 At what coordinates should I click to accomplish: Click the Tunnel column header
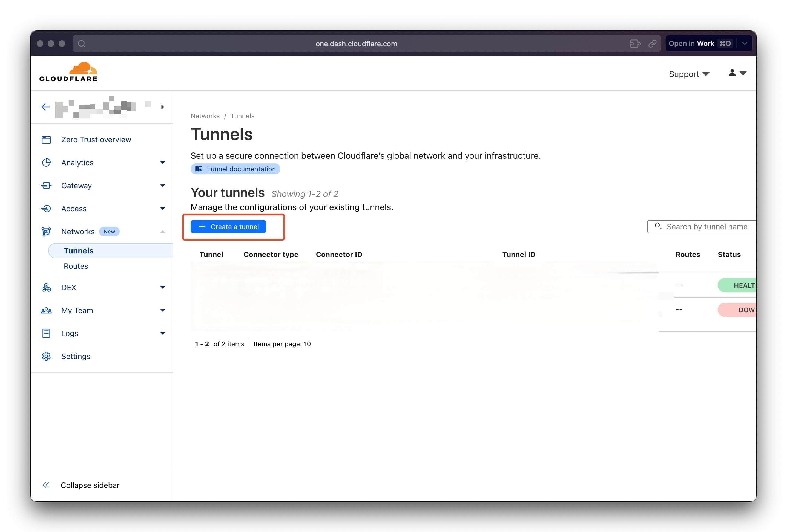point(211,255)
